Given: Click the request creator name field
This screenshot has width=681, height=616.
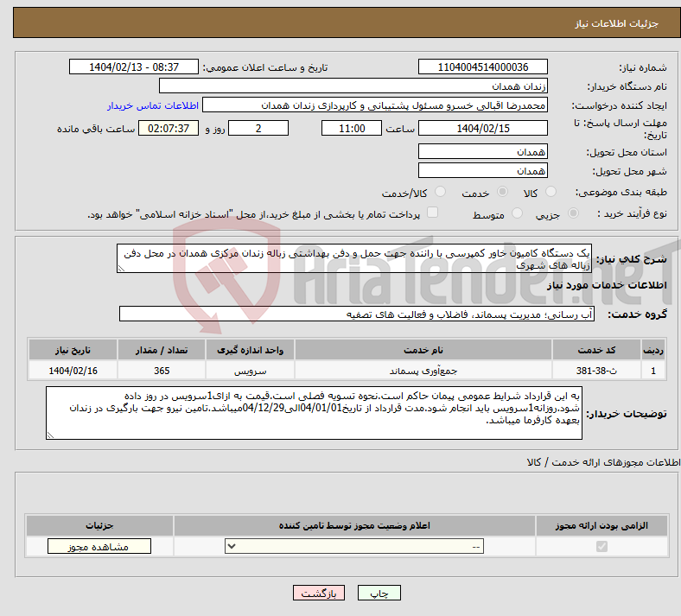Looking at the screenshot, I should click(x=375, y=105).
